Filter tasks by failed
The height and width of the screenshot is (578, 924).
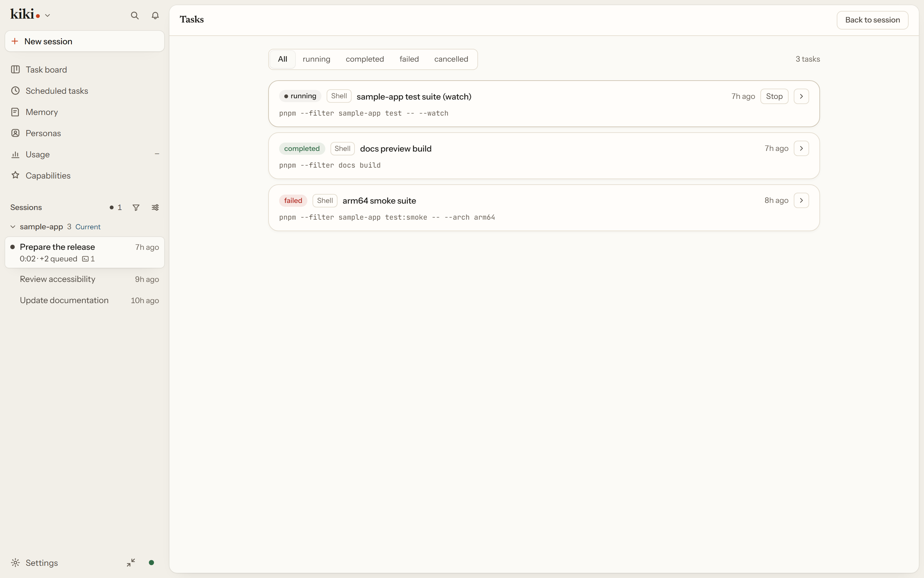tap(409, 59)
